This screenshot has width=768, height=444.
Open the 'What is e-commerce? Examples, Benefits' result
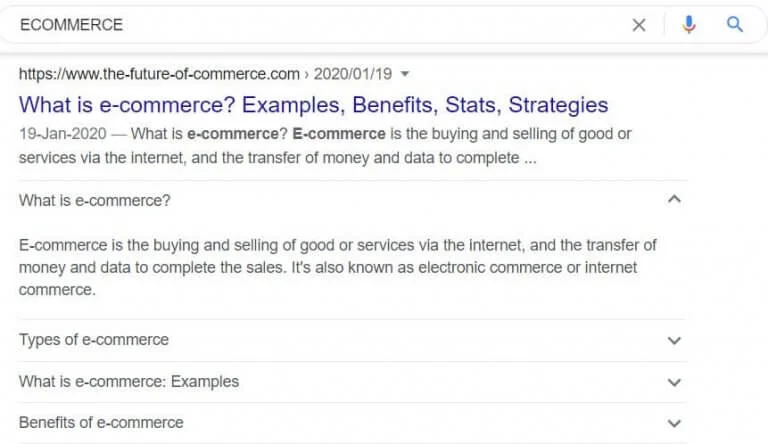coord(313,105)
